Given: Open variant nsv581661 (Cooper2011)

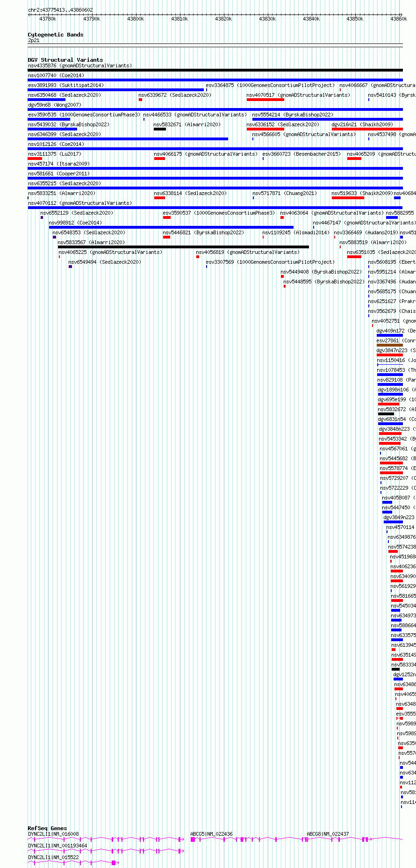Looking at the screenshot, I should [59, 174].
